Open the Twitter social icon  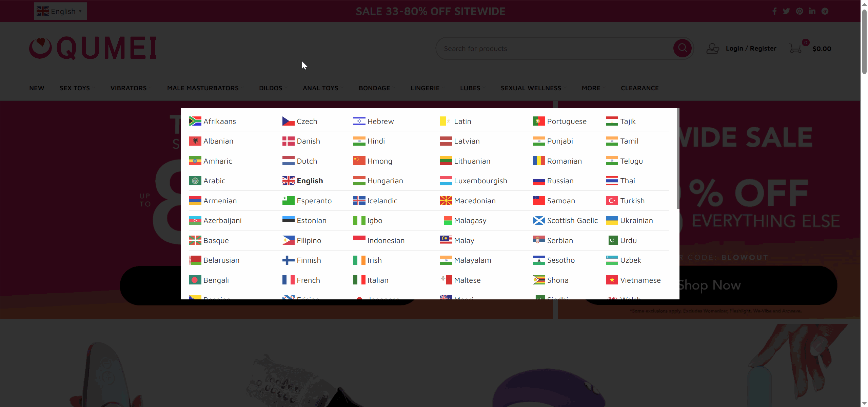(x=786, y=11)
